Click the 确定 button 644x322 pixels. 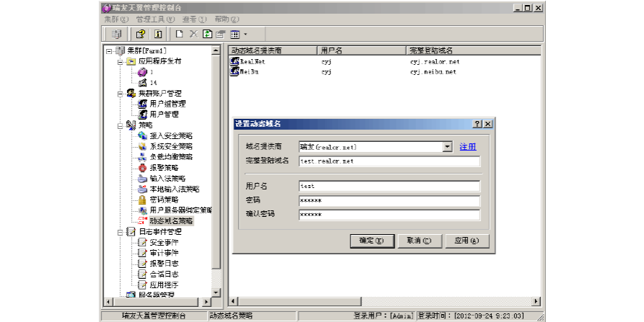click(371, 241)
